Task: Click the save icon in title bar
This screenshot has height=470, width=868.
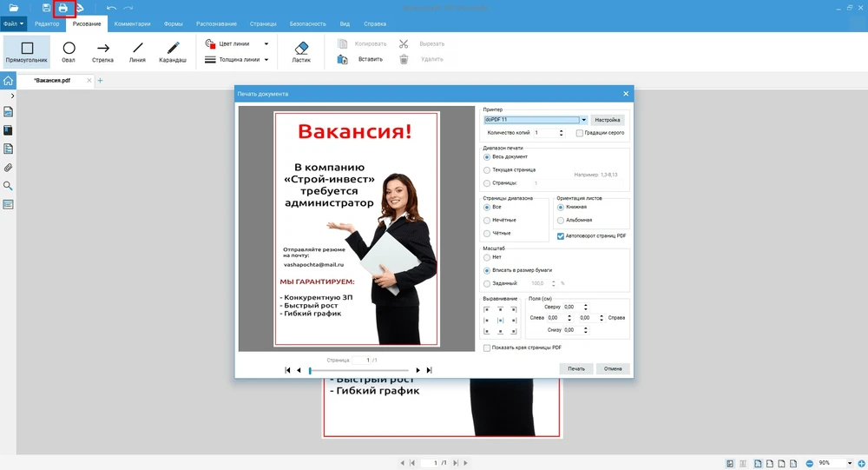Action: [46, 8]
